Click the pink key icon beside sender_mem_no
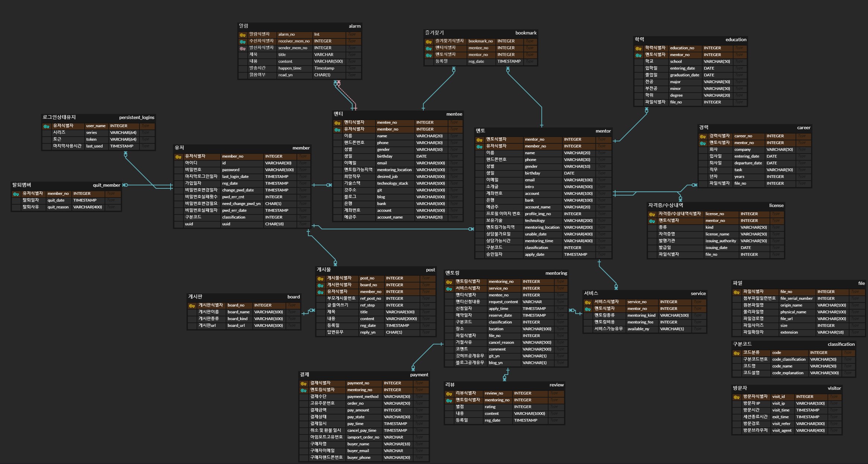This screenshot has width=868, height=464. click(x=242, y=48)
